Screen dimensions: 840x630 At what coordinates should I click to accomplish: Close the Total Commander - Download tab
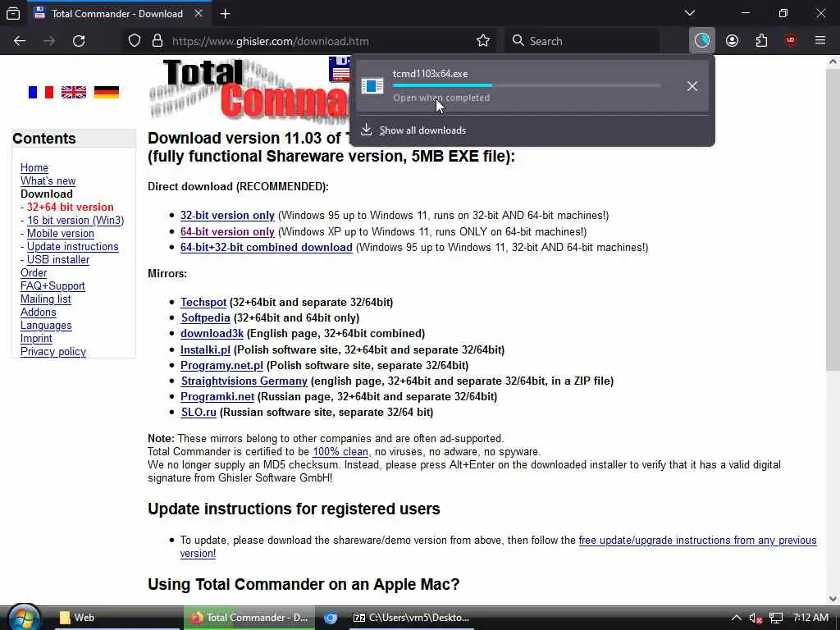(199, 14)
